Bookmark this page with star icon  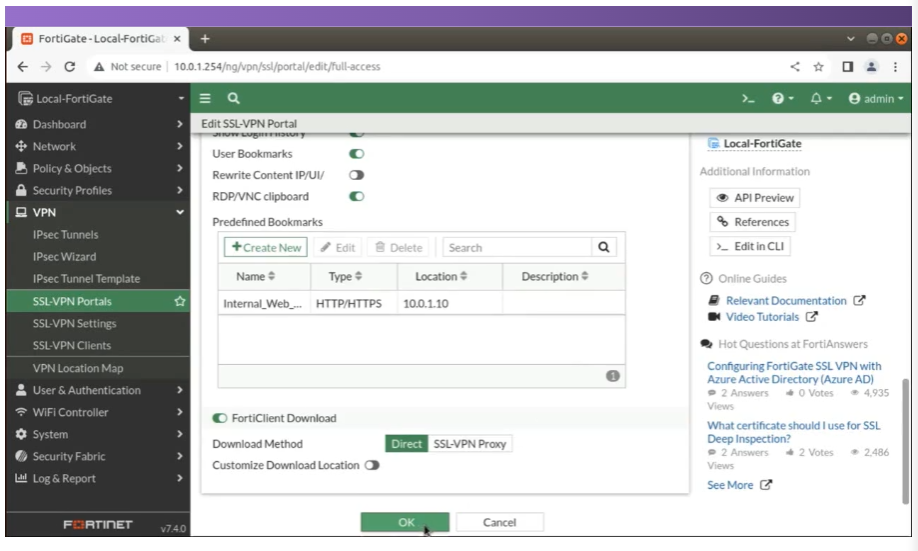[x=818, y=67]
